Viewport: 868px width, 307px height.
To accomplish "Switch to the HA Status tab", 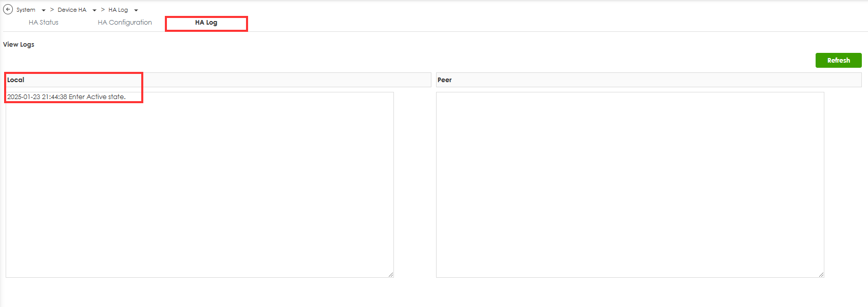I will 44,23.
